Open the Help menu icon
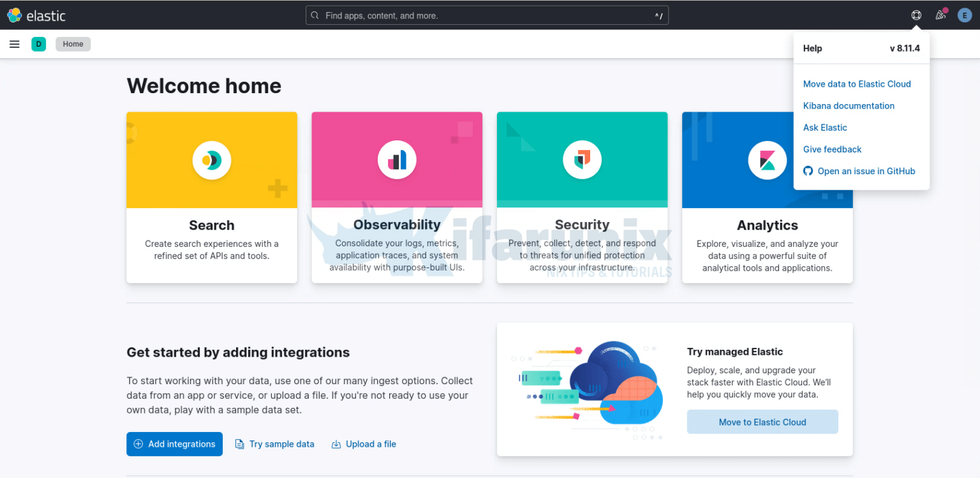This screenshot has height=478, width=980. point(916,15)
